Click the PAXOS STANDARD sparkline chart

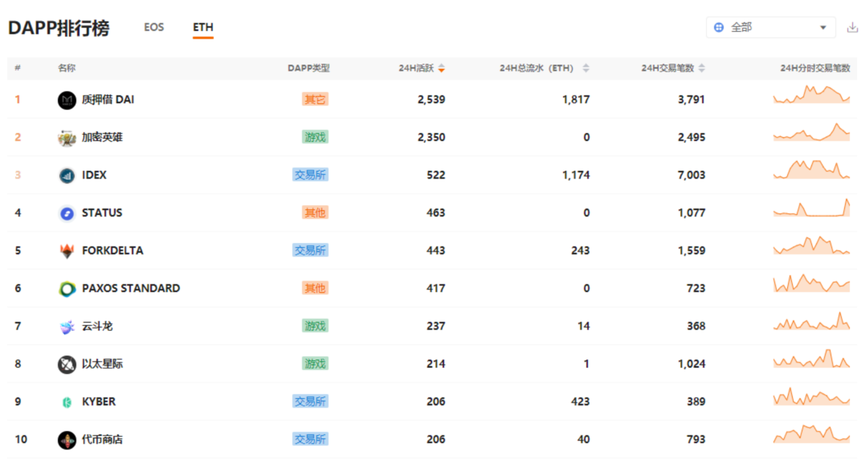pos(811,283)
